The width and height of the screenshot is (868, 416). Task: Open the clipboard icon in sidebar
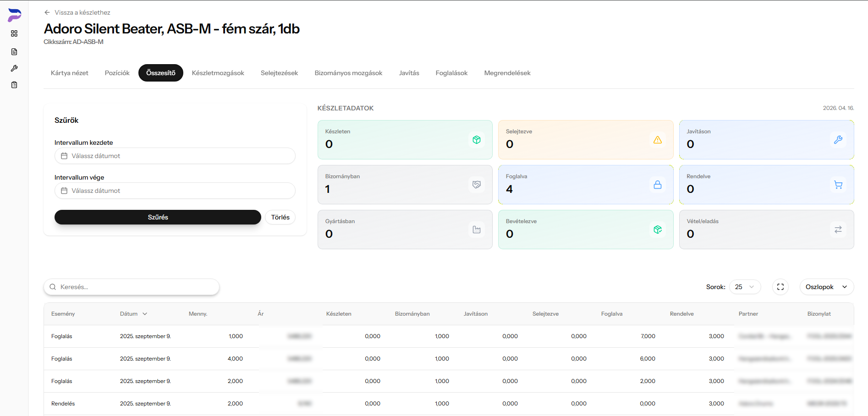click(14, 85)
